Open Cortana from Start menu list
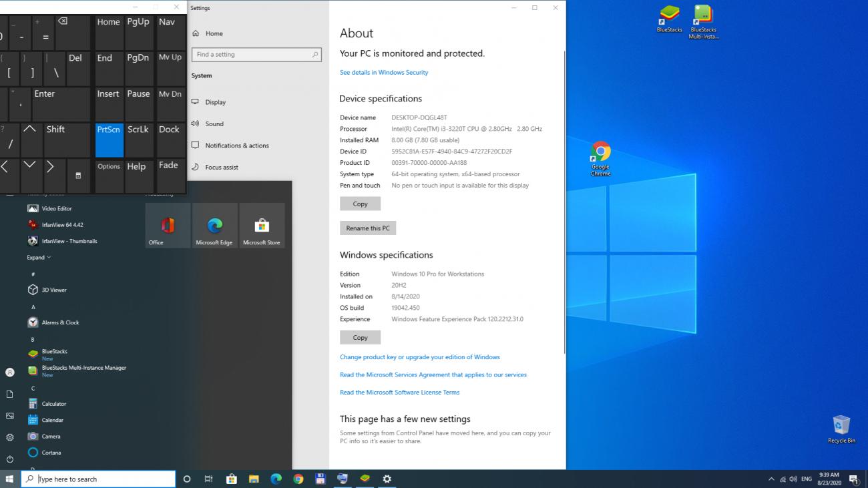 [44, 453]
